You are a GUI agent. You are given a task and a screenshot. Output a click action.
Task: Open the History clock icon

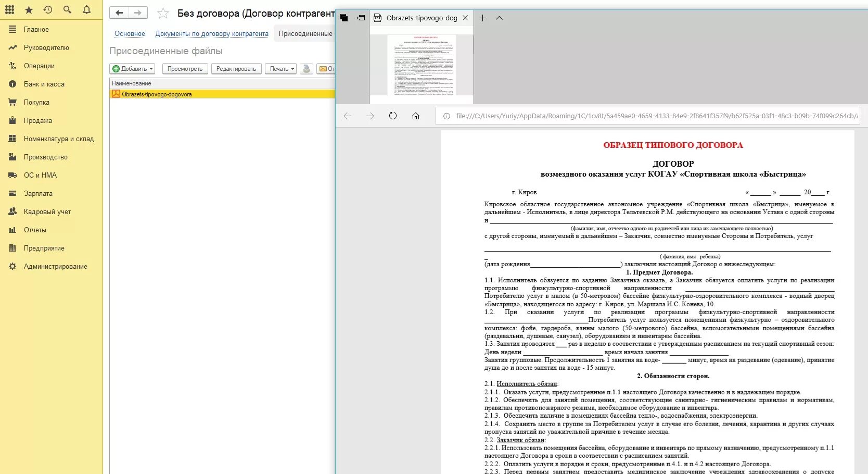48,10
